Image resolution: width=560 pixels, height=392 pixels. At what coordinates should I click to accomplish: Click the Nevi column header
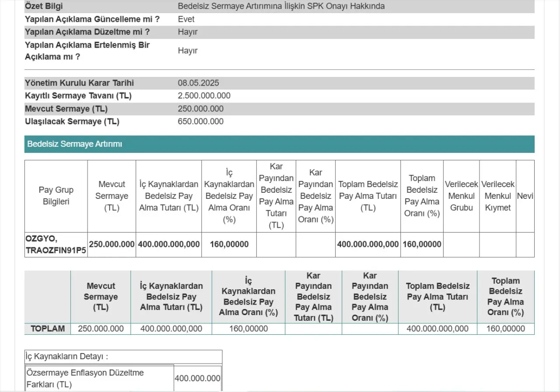click(525, 196)
